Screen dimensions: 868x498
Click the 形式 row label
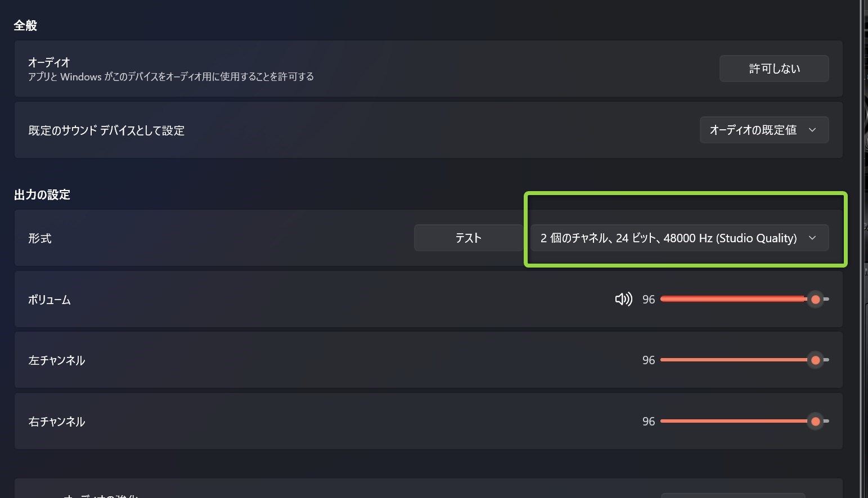(x=40, y=238)
